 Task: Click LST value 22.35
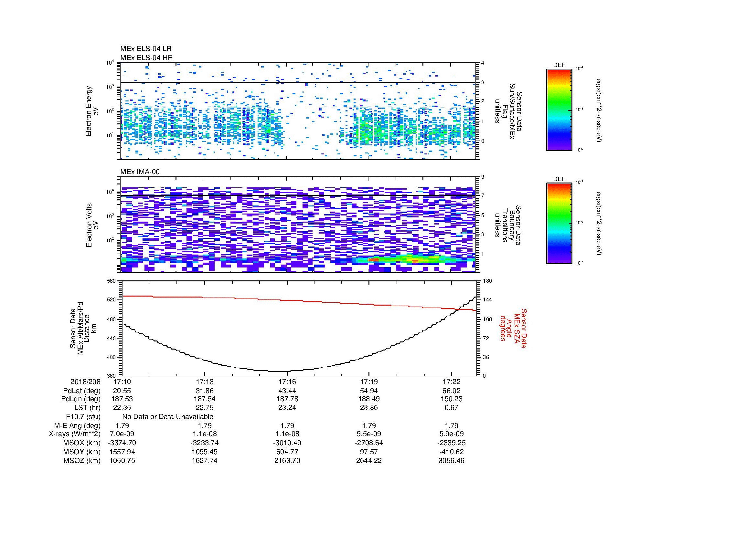122,408
